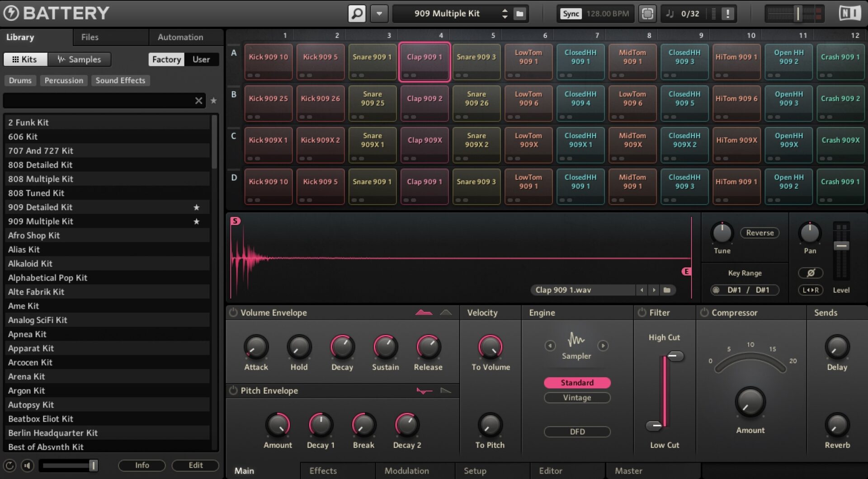Open the folder icon next to Clap 909 1.wav
Screen dimensions: 868x479
click(667, 290)
